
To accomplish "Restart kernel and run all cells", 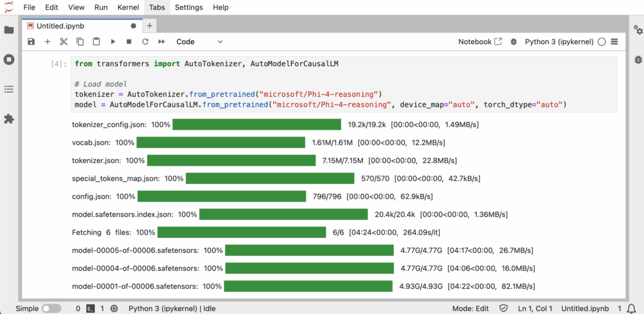I will click(x=162, y=42).
